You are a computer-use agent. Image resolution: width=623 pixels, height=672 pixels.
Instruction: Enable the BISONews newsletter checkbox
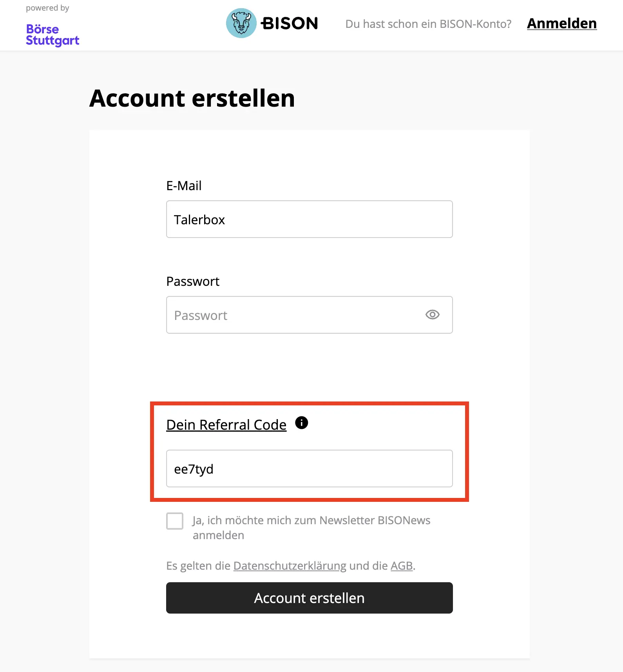(x=175, y=521)
